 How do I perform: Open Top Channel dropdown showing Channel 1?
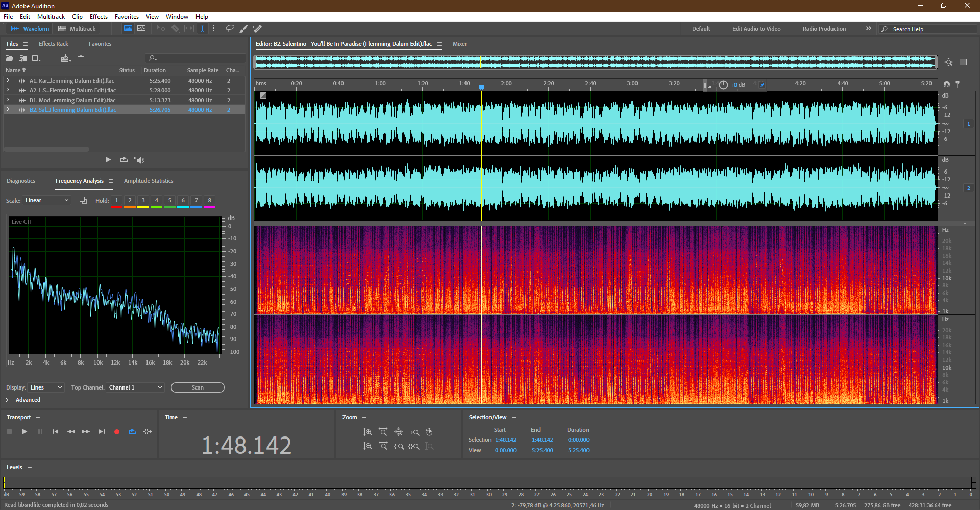(135, 387)
